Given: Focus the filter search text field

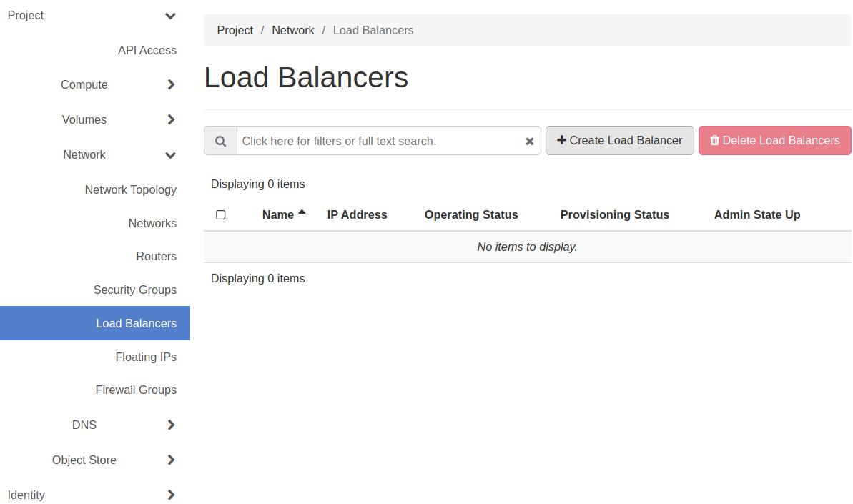Looking at the screenshot, I should [x=379, y=141].
